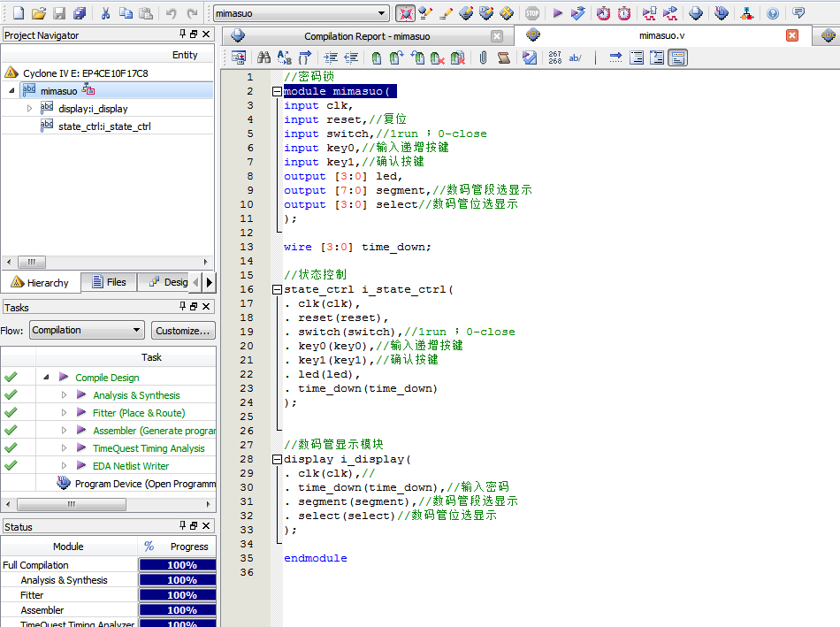Open a file using the folder icon

[39, 13]
